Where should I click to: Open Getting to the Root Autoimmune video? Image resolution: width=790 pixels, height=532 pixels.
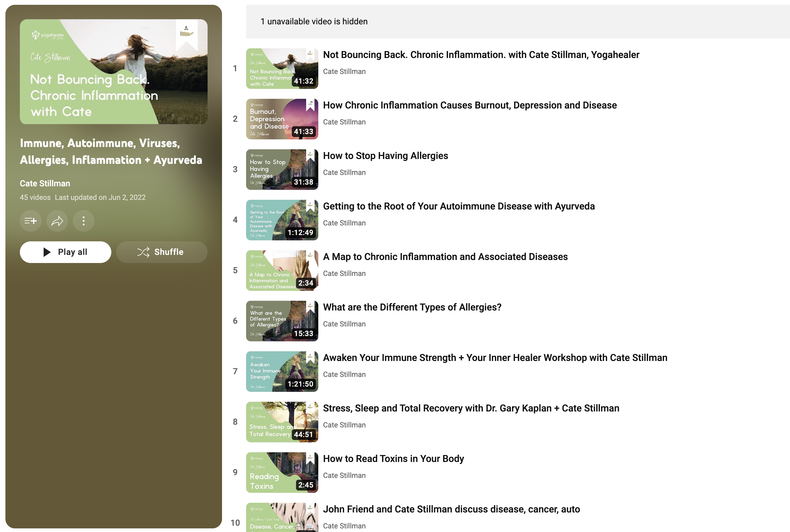point(458,206)
